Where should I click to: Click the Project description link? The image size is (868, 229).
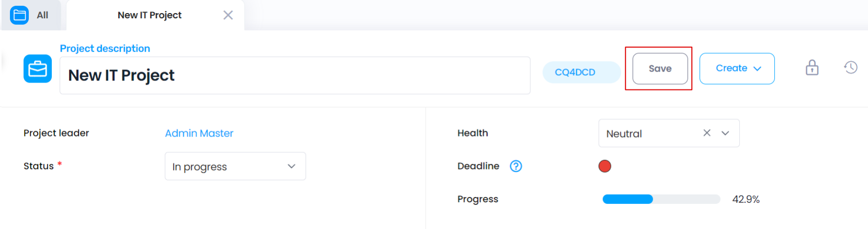105,49
